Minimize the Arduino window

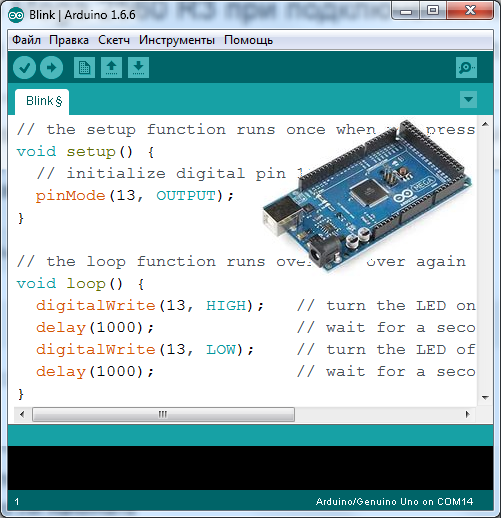pyautogui.click(x=405, y=11)
